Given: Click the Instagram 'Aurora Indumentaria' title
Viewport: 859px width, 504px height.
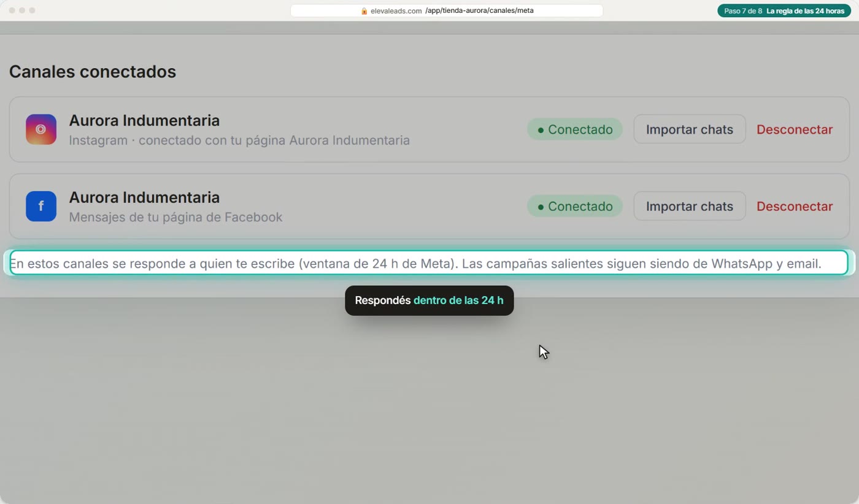Looking at the screenshot, I should [x=144, y=120].
